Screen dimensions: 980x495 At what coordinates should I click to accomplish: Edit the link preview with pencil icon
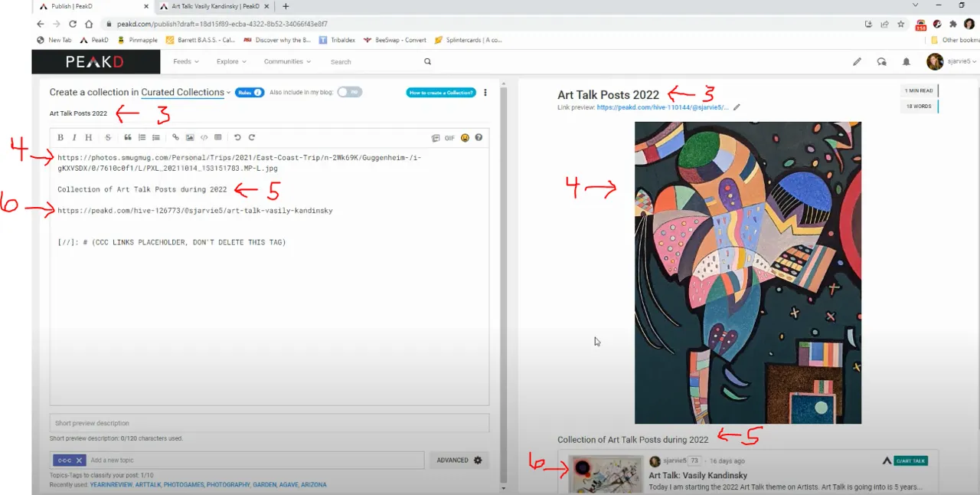(737, 107)
